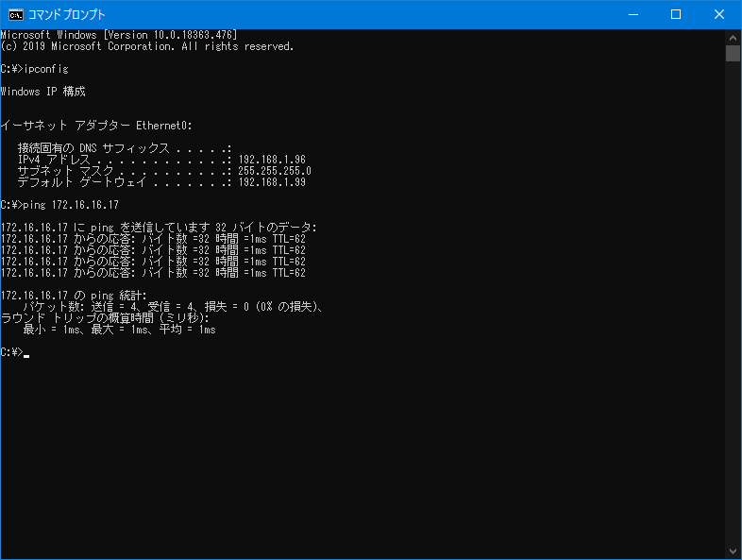
Task: Click the '172.16.16.17 の ping 統計:' line
Action: click(x=74, y=296)
